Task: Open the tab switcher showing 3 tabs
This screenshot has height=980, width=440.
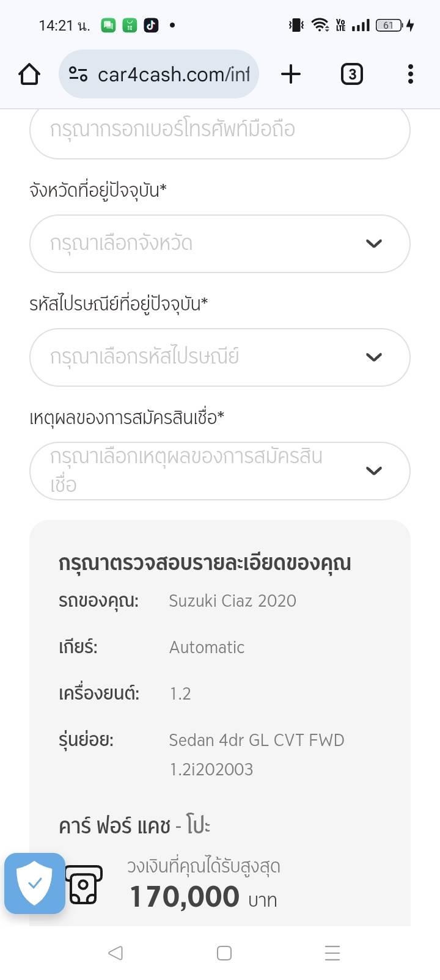Action: [x=351, y=75]
